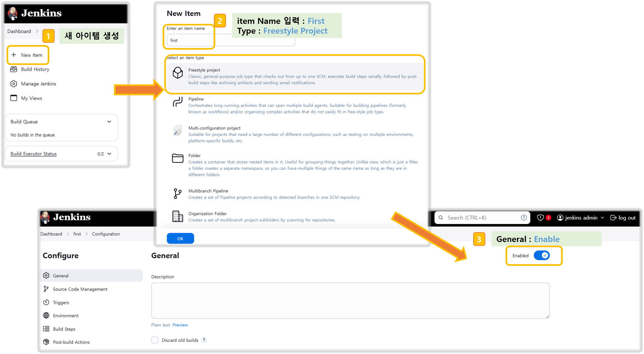Expand the Build Executor Status chevron

pos(109,154)
